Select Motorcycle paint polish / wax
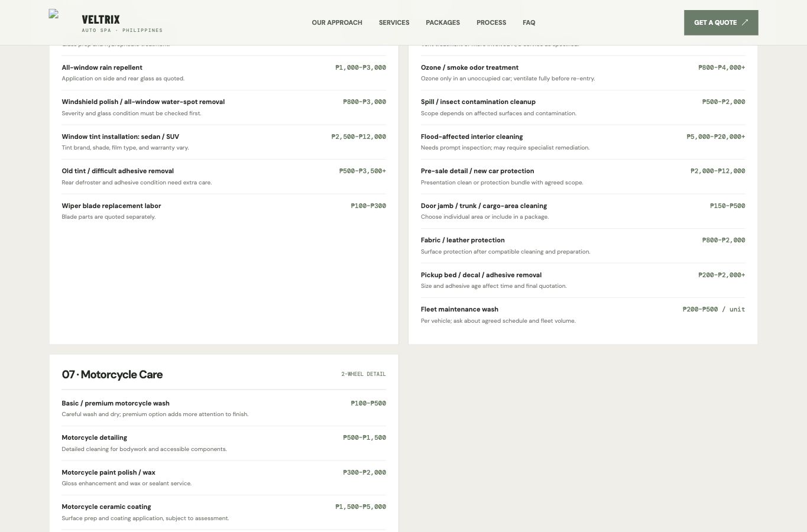Image resolution: width=807 pixels, height=532 pixels. click(x=108, y=472)
